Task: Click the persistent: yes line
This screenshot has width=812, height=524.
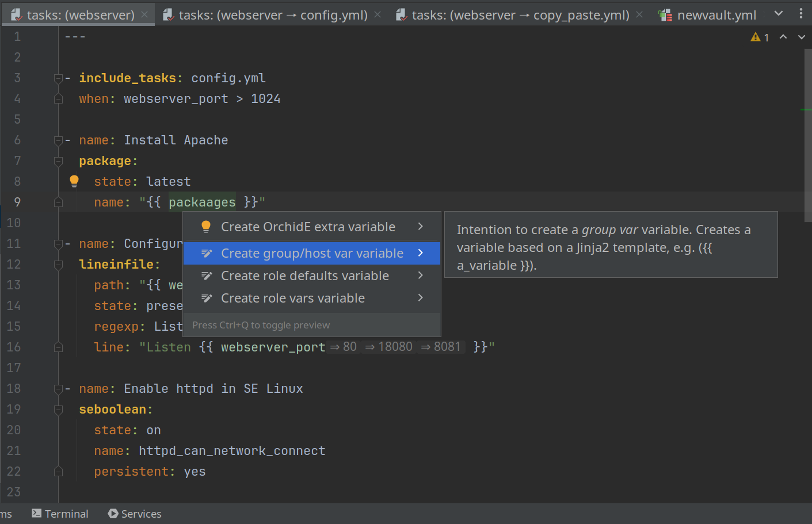Action: pyautogui.click(x=150, y=472)
